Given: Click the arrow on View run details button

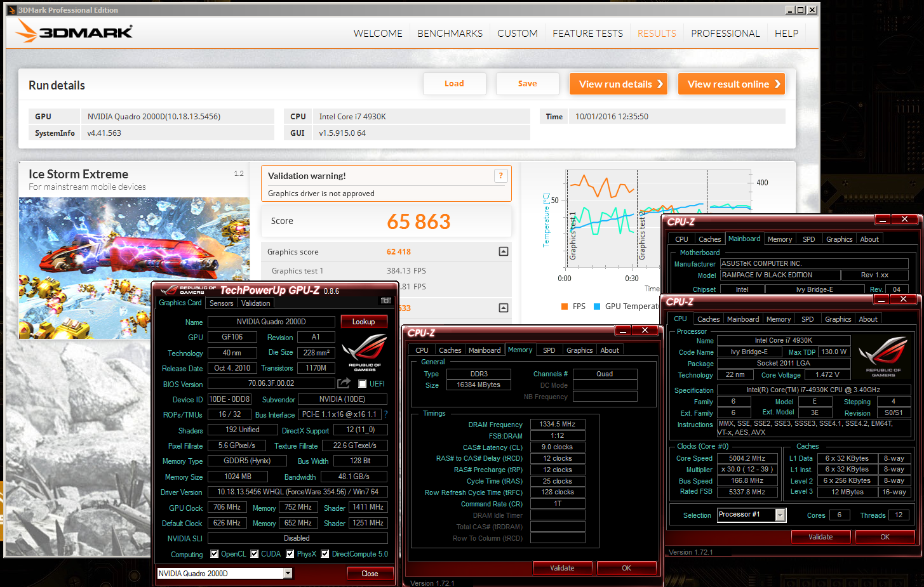Looking at the screenshot, I should [660, 84].
